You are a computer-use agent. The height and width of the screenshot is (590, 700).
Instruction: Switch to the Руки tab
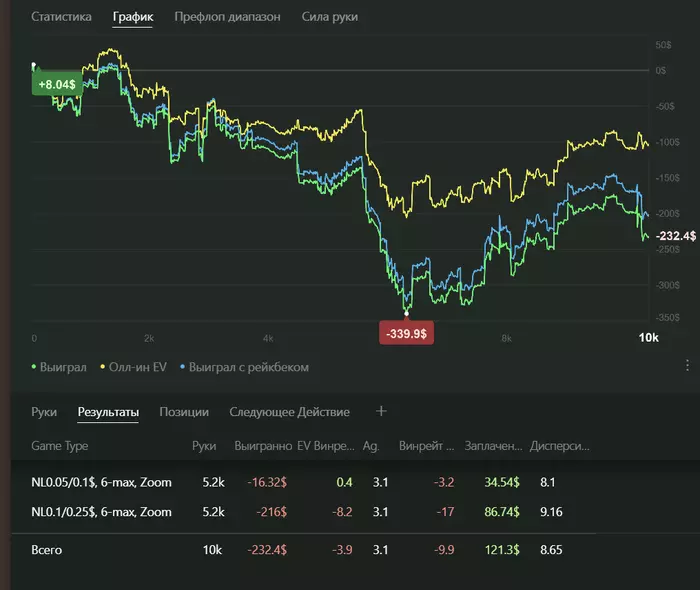point(44,412)
